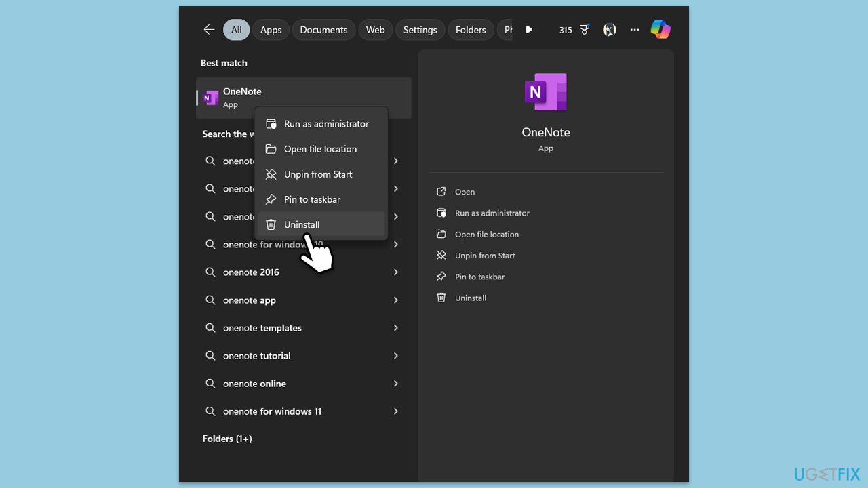Switch to the Web filter tab
This screenshot has width=868, height=488.
tap(375, 30)
